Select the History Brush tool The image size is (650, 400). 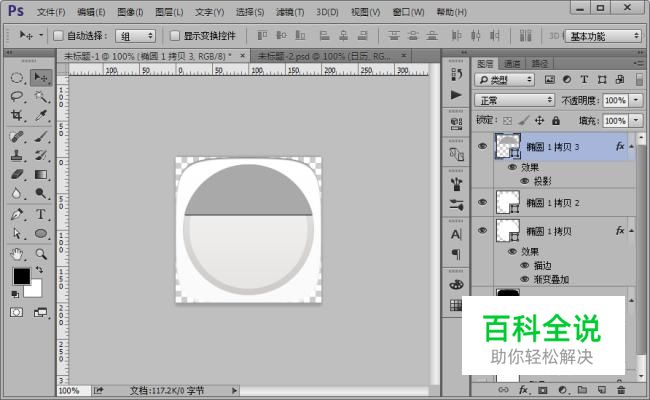click(41, 155)
